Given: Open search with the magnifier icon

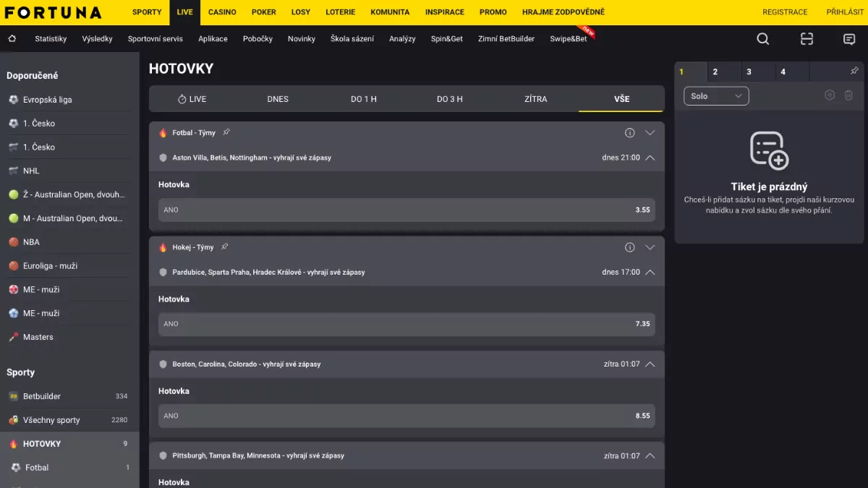Looking at the screenshot, I should [x=762, y=39].
